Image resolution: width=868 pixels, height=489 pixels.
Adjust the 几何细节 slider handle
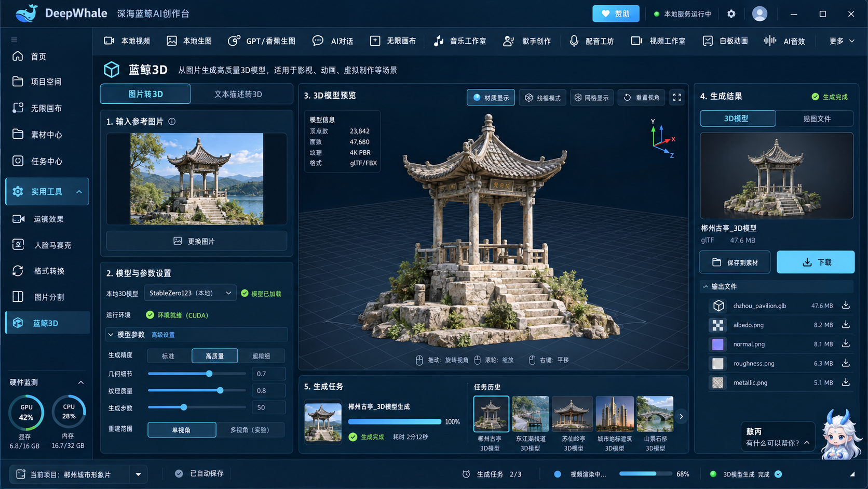click(209, 374)
